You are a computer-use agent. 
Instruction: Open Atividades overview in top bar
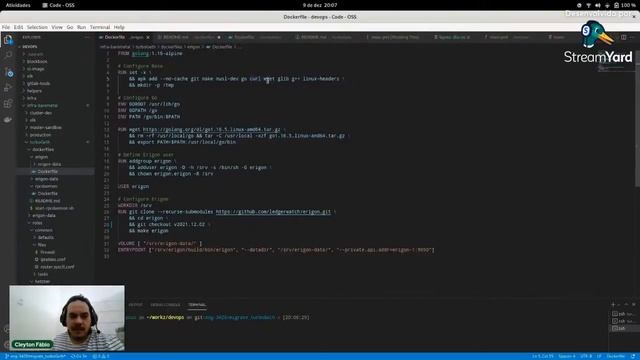[18, 5]
